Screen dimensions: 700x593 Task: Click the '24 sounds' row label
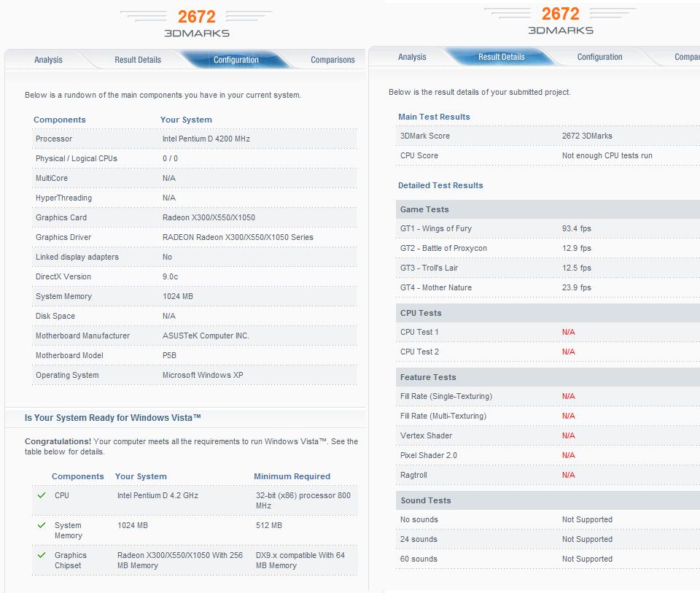(x=419, y=539)
